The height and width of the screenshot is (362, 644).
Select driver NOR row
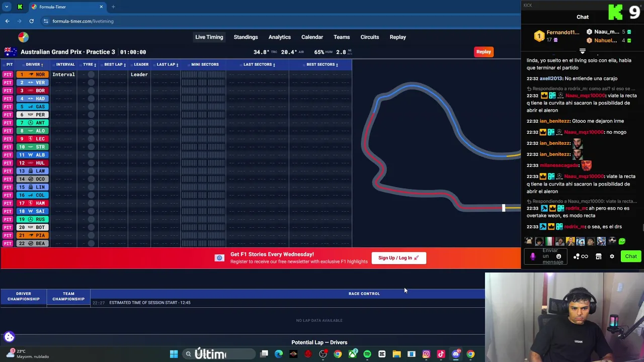pos(33,74)
